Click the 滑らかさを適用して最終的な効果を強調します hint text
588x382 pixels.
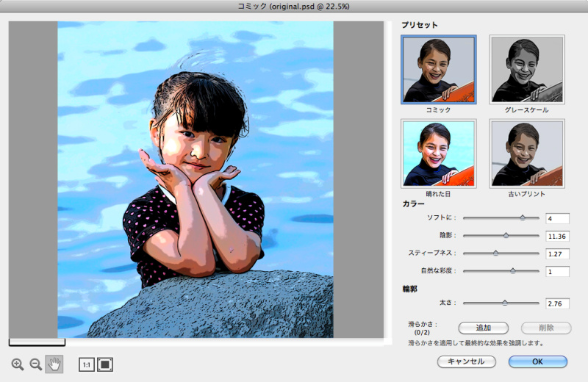coord(476,343)
